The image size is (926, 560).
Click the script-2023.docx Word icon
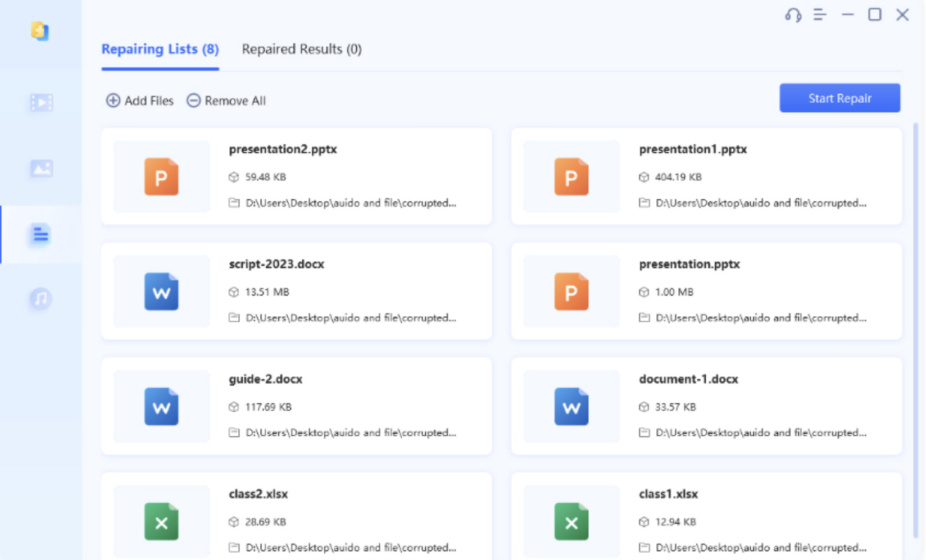click(x=161, y=292)
